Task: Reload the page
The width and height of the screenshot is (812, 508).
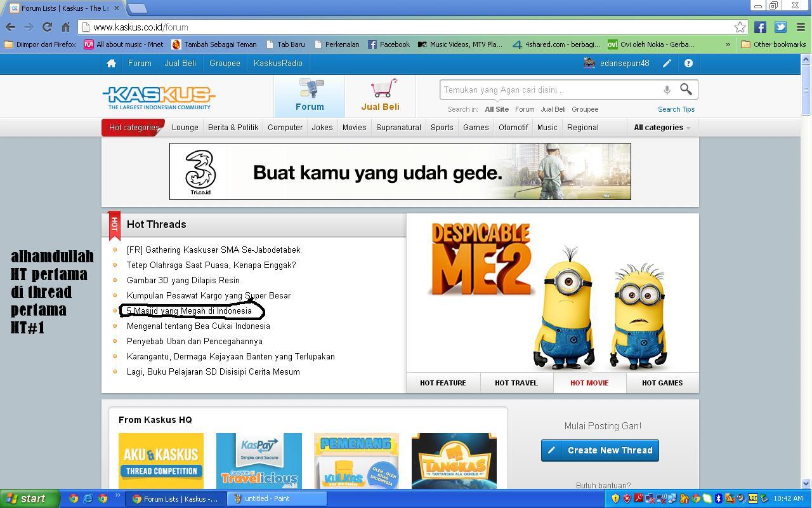Action: 47,27
